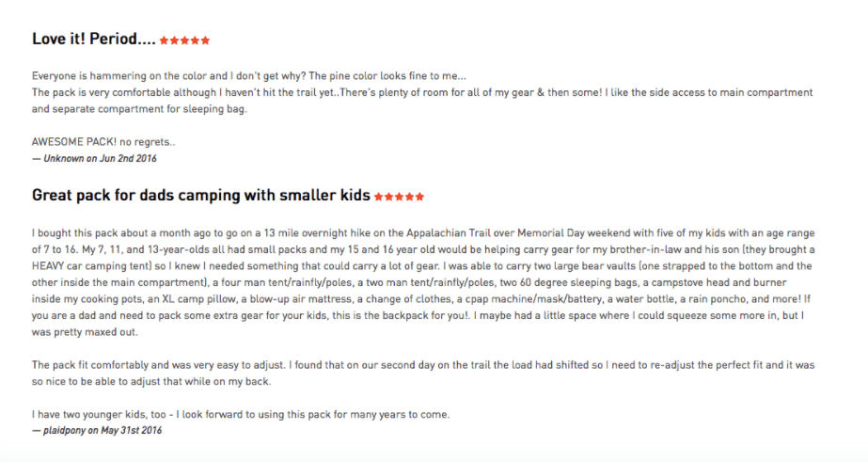Click the 'Love it! Period....' review title
Image resolution: width=868 pixels, height=462 pixels.
[93, 39]
